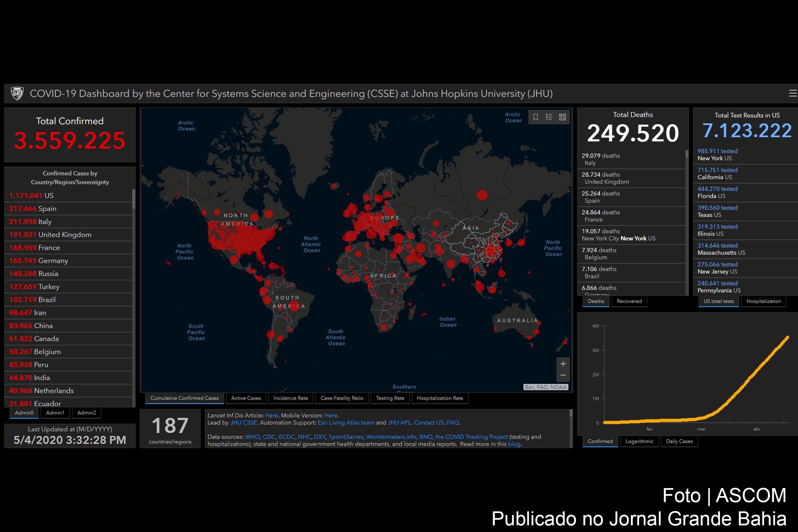Open the CDC data source link
Screen dimensions: 798x532
click(x=269, y=437)
